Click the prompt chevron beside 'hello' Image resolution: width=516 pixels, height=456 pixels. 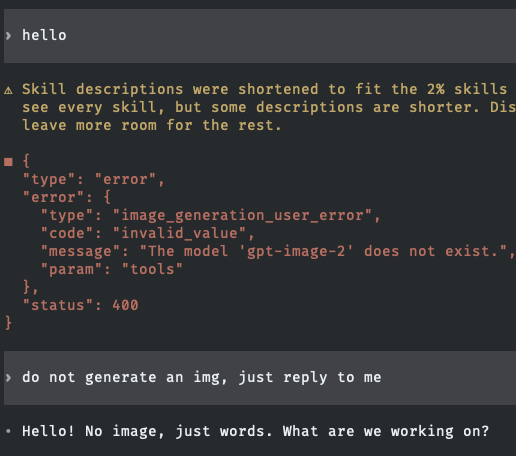[x=8, y=35]
